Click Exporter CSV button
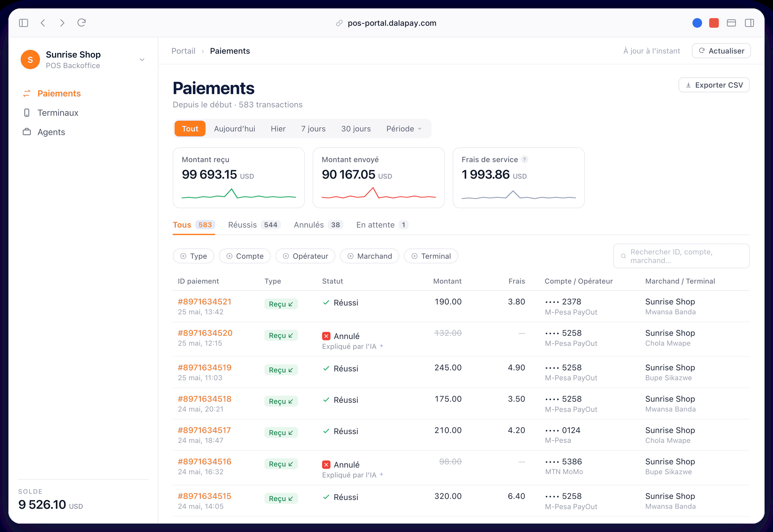 714,85
